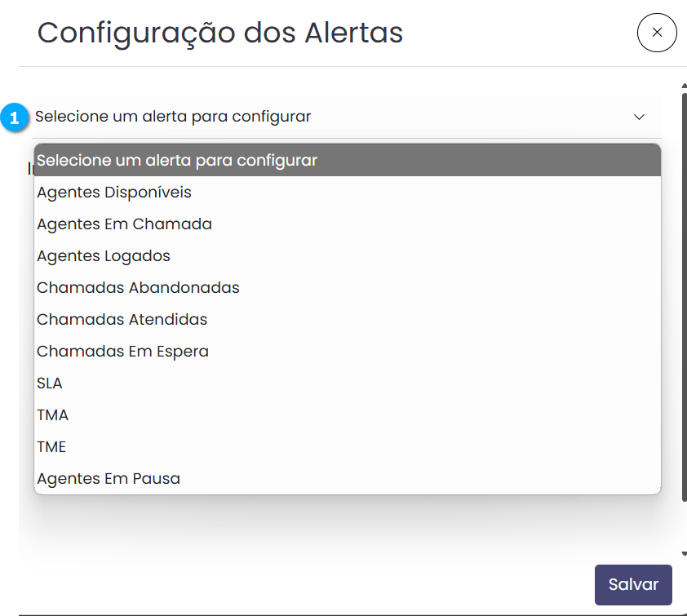Collapse the alert dropdown using its chevron arrow
687x616 pixels.
(x=639, y=117)
